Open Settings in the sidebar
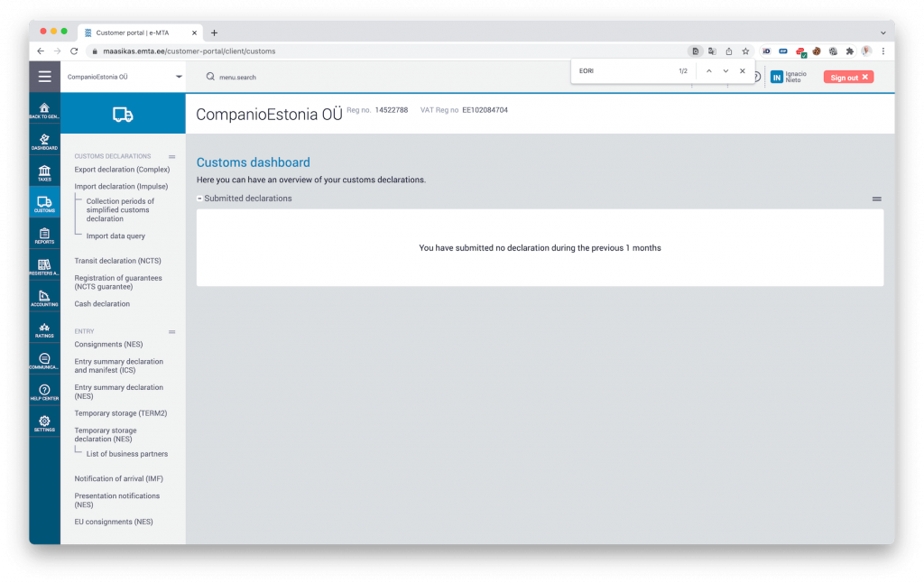Viewport: 924px width, 583px height. 44,422
